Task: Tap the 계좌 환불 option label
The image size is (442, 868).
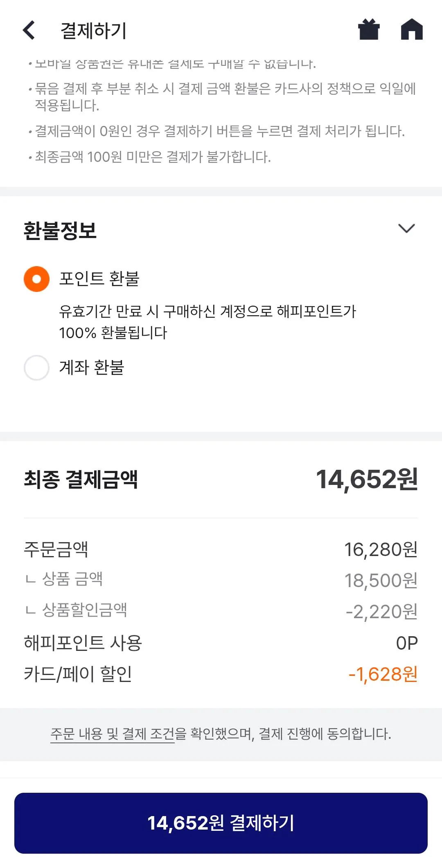Action: tap(92, 368)
